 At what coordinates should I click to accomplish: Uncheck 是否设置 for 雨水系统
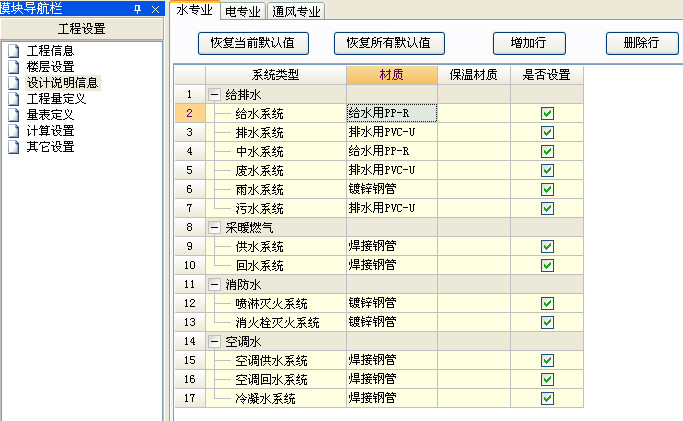tap(547, 189)
